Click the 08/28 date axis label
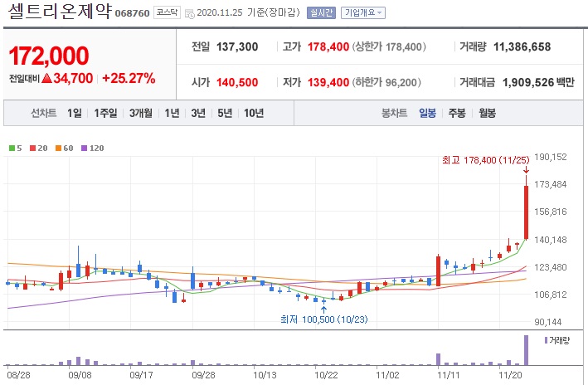Viewport: 588px width, 385px height. (x=18, y=375)
